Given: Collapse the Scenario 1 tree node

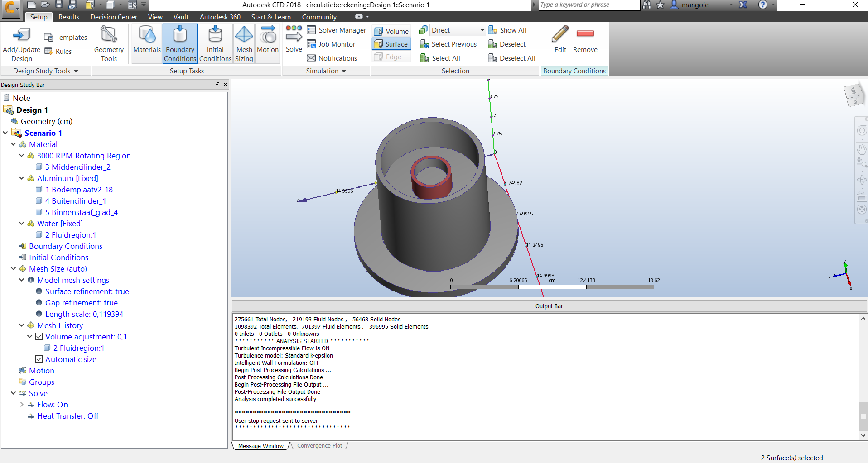Looking at the screenshot, I should tap(5, 133).
